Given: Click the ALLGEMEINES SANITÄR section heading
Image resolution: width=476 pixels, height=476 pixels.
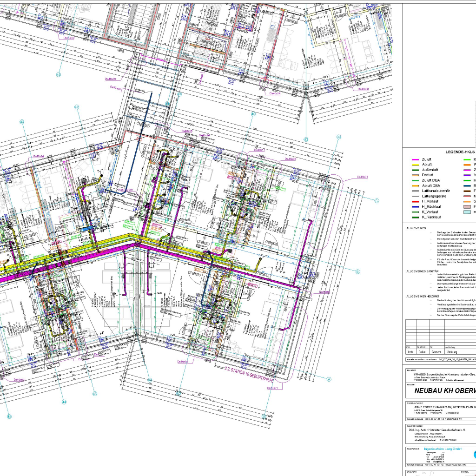Looking at the screenshot, I should coord(422,271).
